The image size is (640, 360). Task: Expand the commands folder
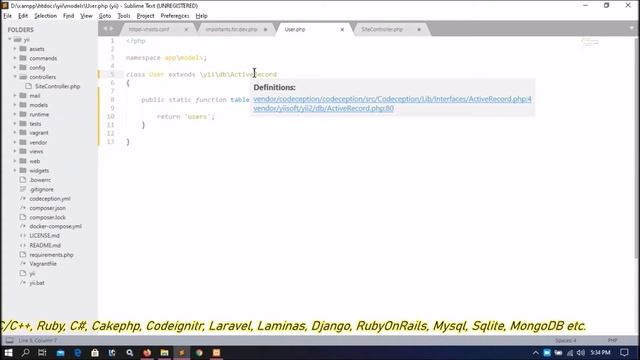(x=15, y=58)
